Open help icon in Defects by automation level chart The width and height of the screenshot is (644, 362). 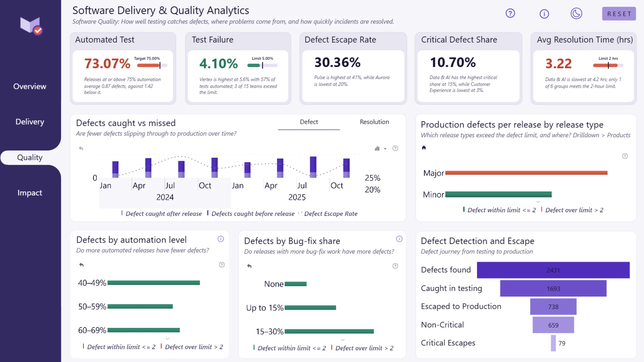click(x=222, y=265)
